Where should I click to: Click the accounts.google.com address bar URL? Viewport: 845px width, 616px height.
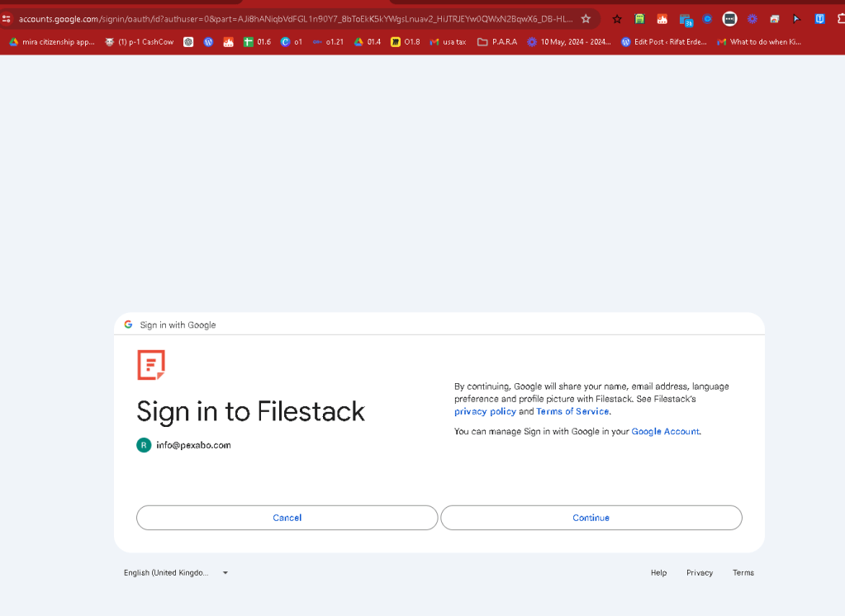coord(296,19)
